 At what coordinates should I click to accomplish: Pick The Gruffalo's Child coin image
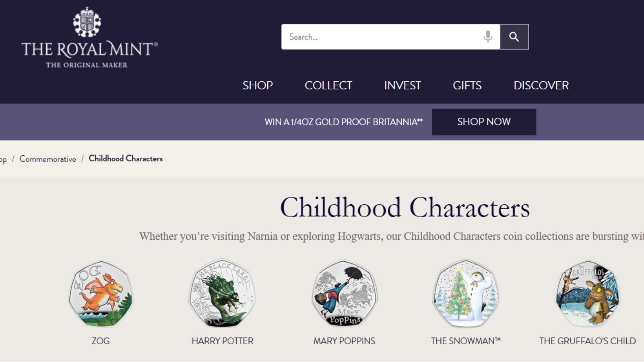tap(588, 293)
